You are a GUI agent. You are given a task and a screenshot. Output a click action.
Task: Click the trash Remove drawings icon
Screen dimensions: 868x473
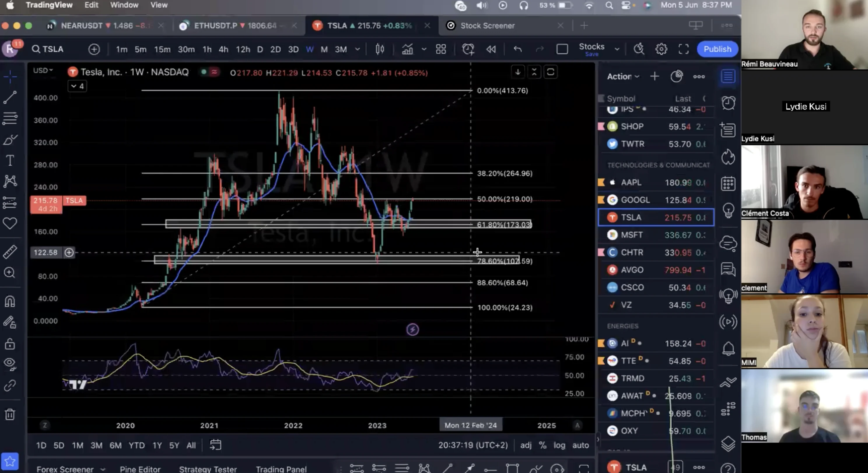(10, 414)
